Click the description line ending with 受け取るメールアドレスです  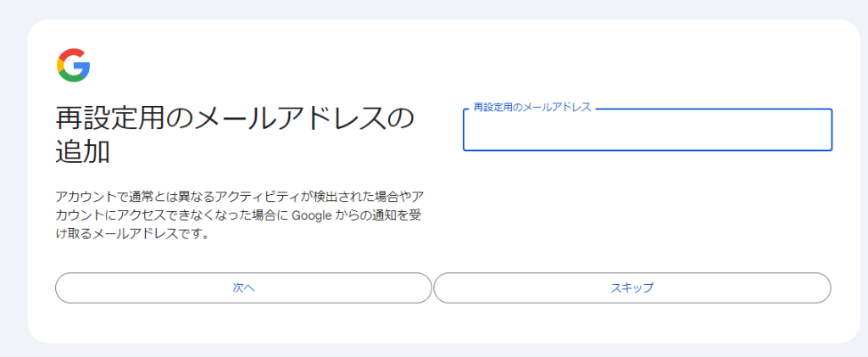click(x=132, y=234)
